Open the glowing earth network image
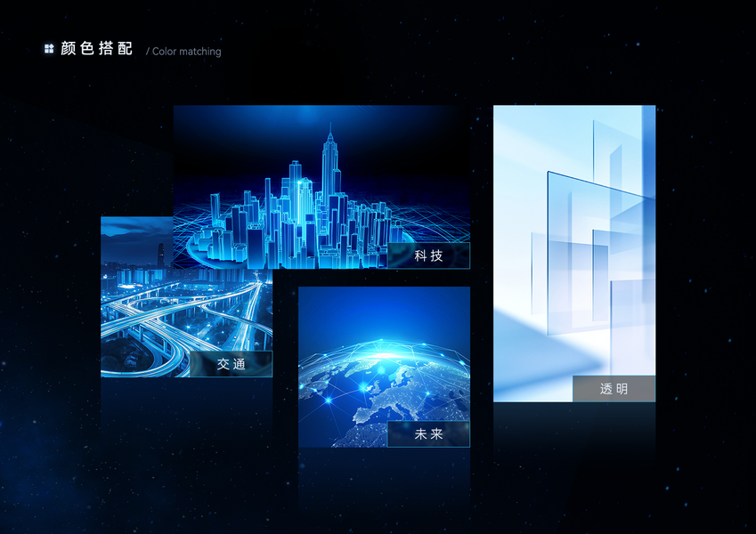 click(x=384, y=368)
